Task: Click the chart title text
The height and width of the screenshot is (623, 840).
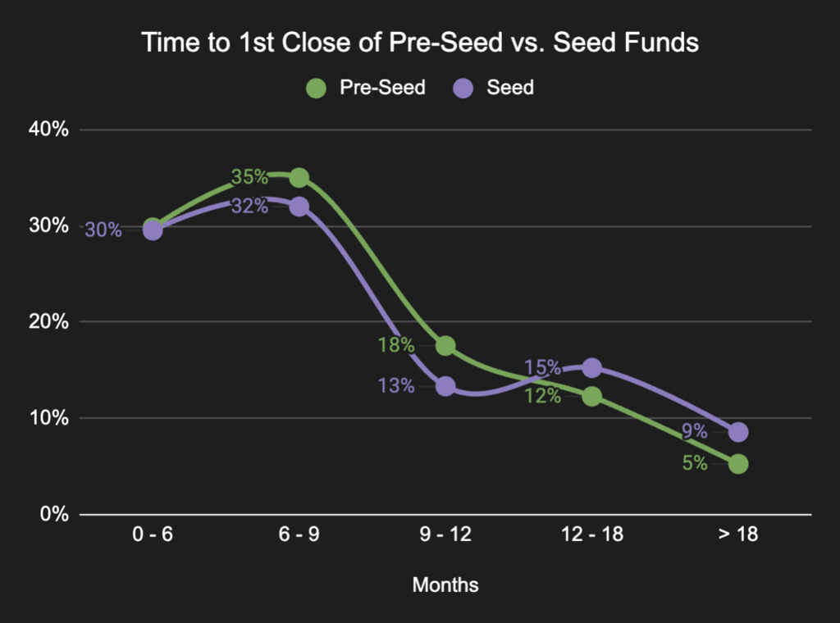Action: tap(420, 43)
